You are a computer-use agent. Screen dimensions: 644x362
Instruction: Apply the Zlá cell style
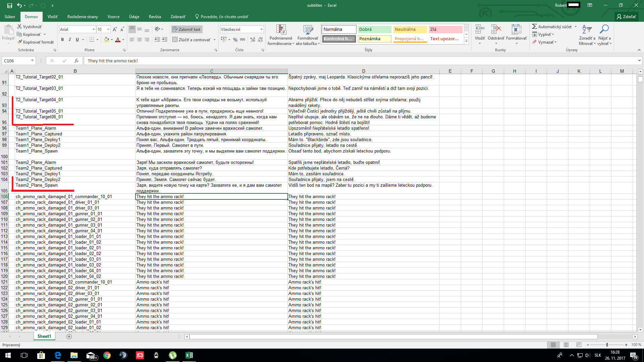(x=445, y=29)
